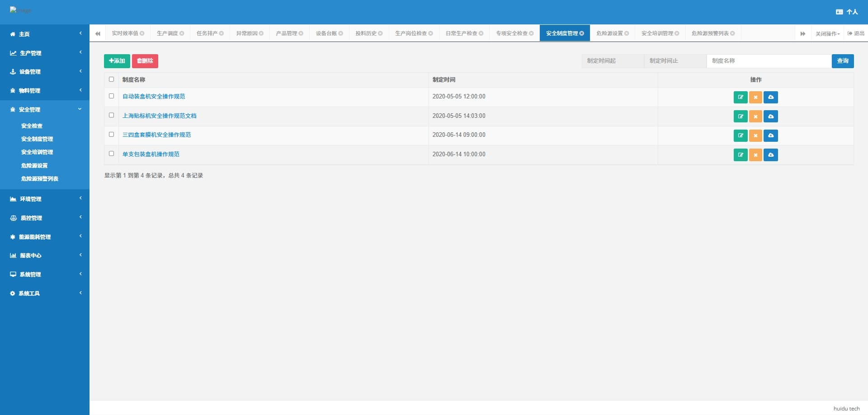Open 安全培训管理 in the sidebar
Viewport: 868px width, 415px height.
pos(37,152)
